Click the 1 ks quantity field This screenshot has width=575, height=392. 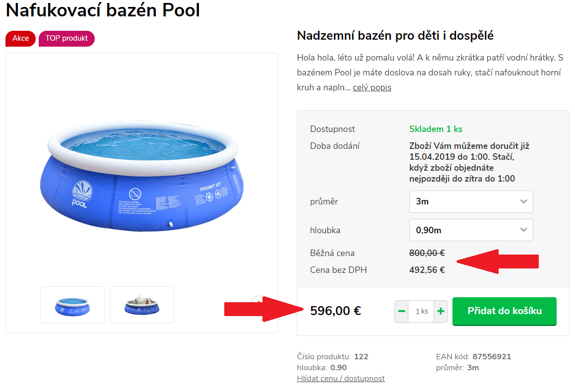pyautogui.click(x=421, y=311)
